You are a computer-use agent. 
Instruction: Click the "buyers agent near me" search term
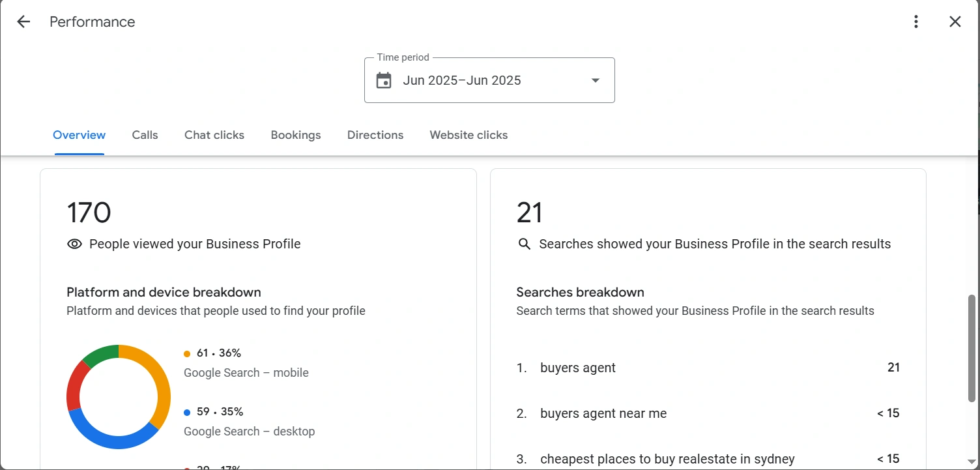pyautogui.click(x=603, y=413)
